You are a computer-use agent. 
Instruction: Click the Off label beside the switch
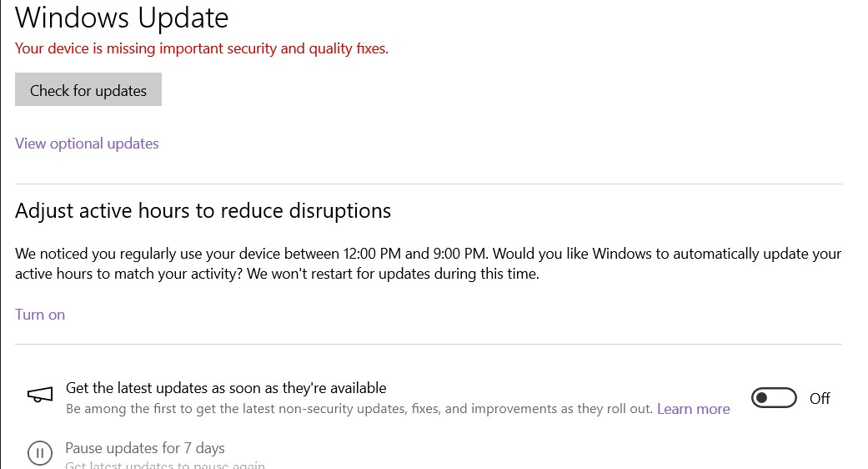tap(820, 399)
